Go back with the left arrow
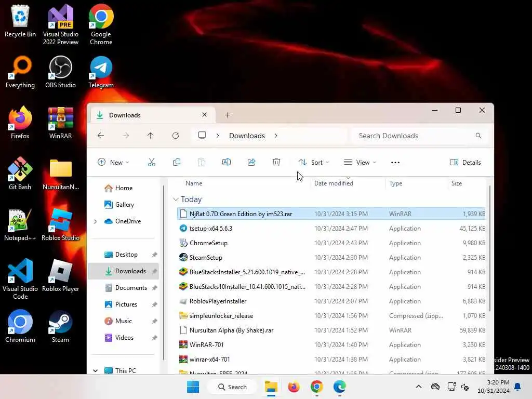 (101, 136)
